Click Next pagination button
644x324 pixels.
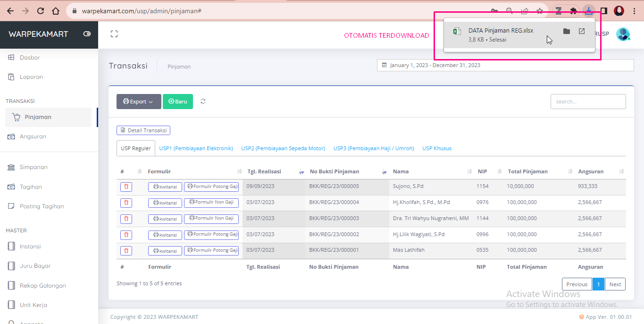[x=615, y=284]
